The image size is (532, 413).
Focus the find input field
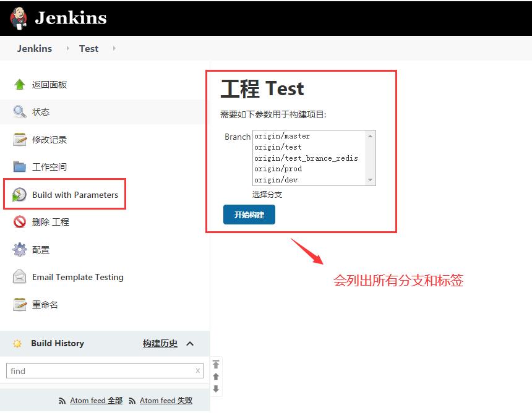[x=105, y=370]
